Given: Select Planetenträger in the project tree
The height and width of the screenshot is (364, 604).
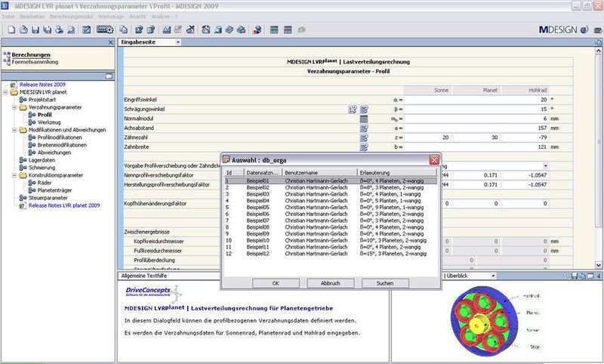Looking at the screenshot, I should [x=54, y=190].
